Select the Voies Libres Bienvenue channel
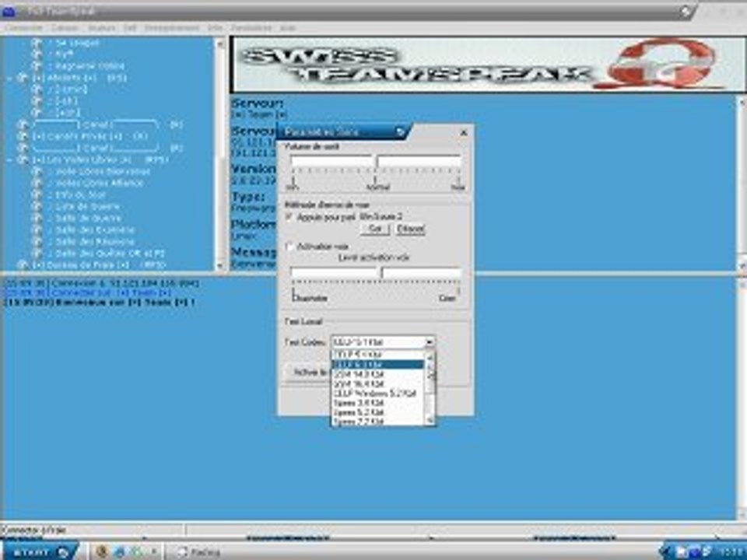Image resolution: width=747 pixels, height=560 pixels. coord(103,171)
